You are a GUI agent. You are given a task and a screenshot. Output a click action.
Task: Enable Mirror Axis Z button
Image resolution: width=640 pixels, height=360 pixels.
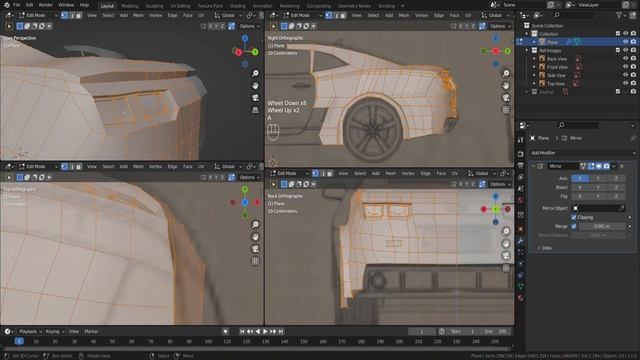(616, 178)
